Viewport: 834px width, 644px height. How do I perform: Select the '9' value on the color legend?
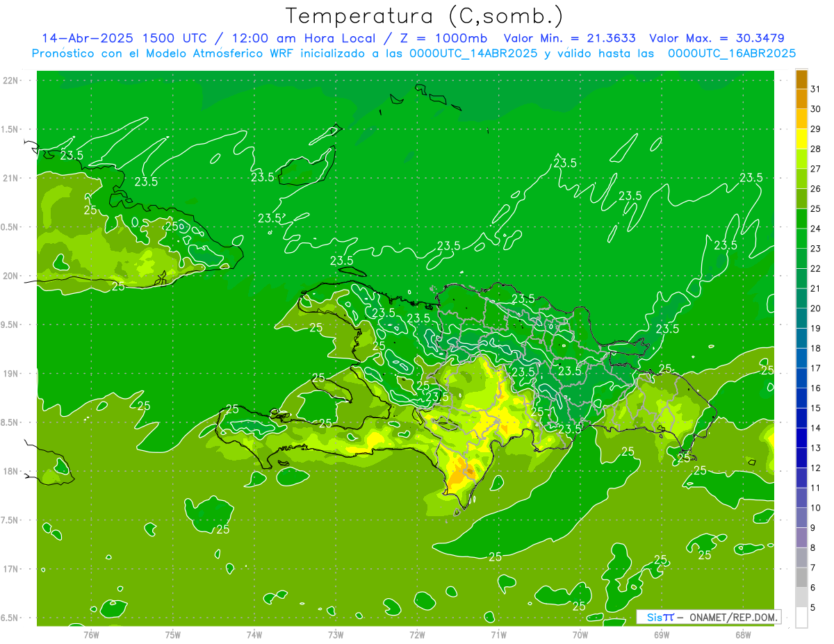coord(813,528)
